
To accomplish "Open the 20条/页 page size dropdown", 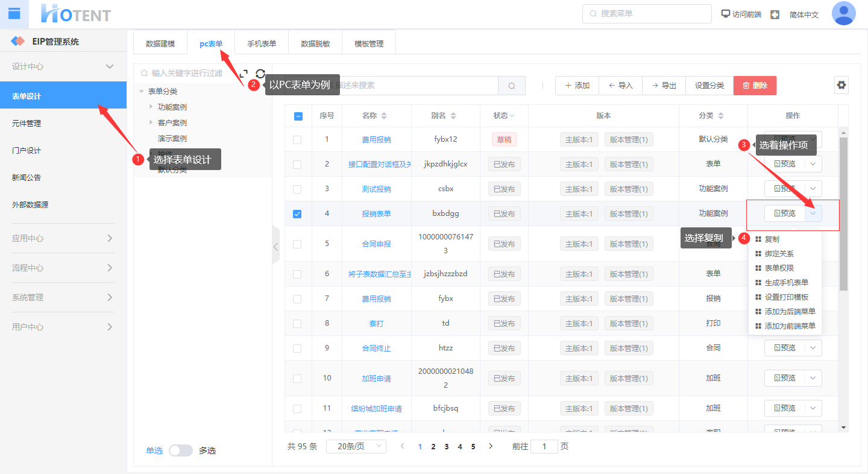I will 356,446.
